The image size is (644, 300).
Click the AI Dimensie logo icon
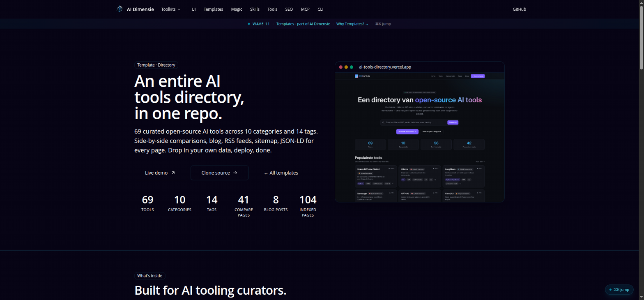coord(120,9)
